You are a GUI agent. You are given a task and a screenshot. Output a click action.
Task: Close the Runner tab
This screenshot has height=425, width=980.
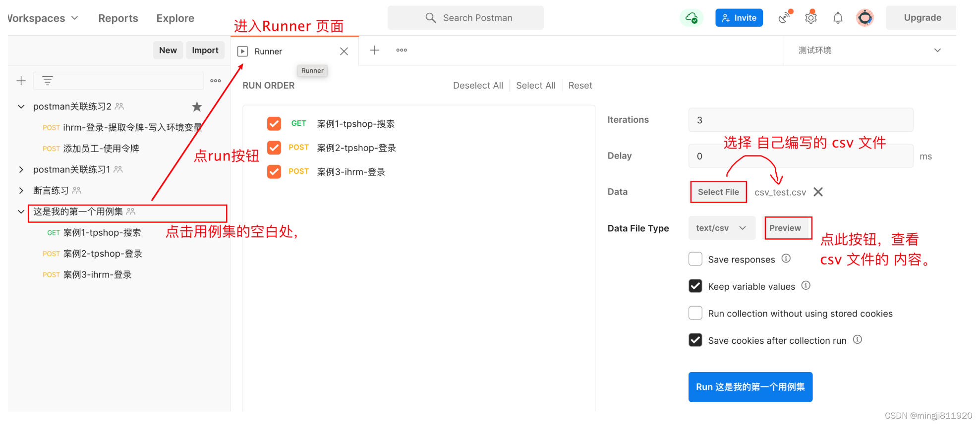tap(344, 51)
